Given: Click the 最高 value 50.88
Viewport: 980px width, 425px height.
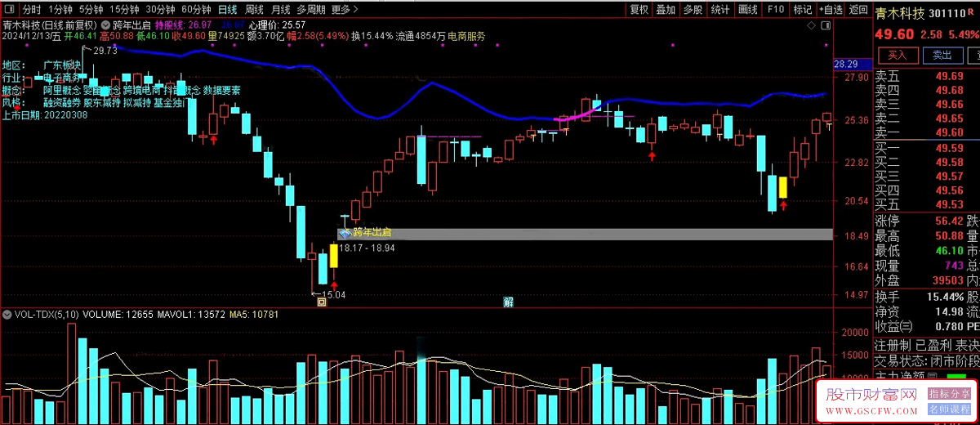Looking at the screenshot, I should point(948,235).
